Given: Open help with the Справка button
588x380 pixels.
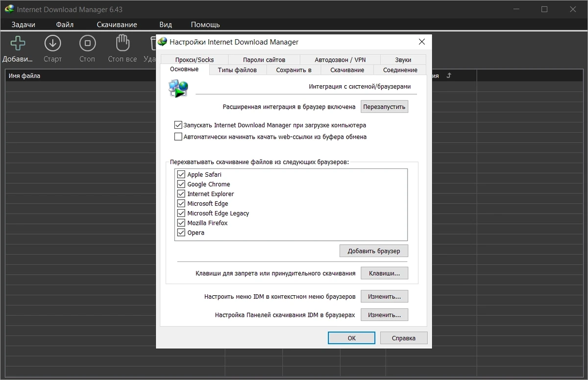Looking at the screenshot, I should click(x=404, y=338).
